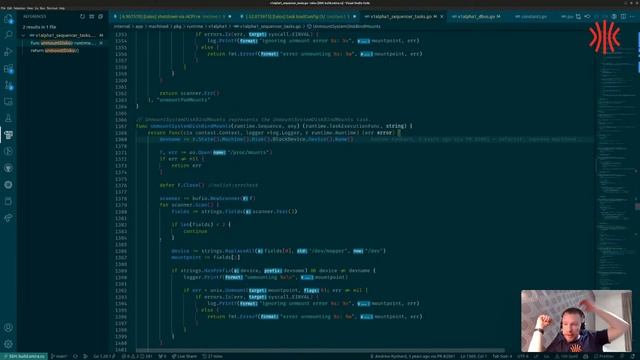Viewport: 640px width, 360px height.
Task: Click the 'internal' breadcrumb segment
Action: [x=122, y=27]
